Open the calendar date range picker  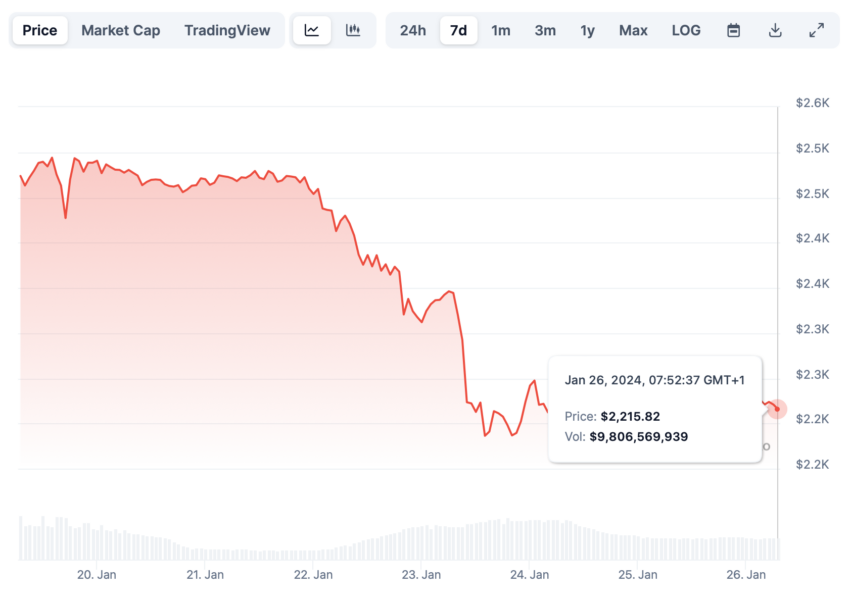tap(733, 30)
